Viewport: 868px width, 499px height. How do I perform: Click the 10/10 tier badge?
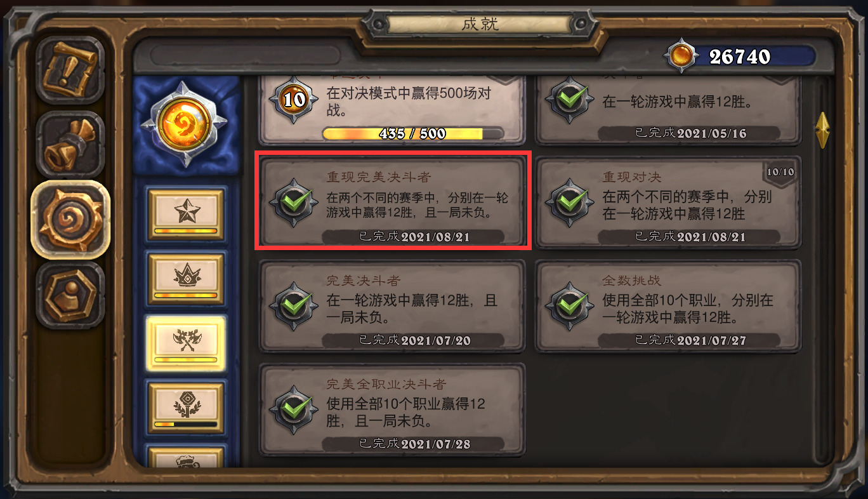coord(780,173)
